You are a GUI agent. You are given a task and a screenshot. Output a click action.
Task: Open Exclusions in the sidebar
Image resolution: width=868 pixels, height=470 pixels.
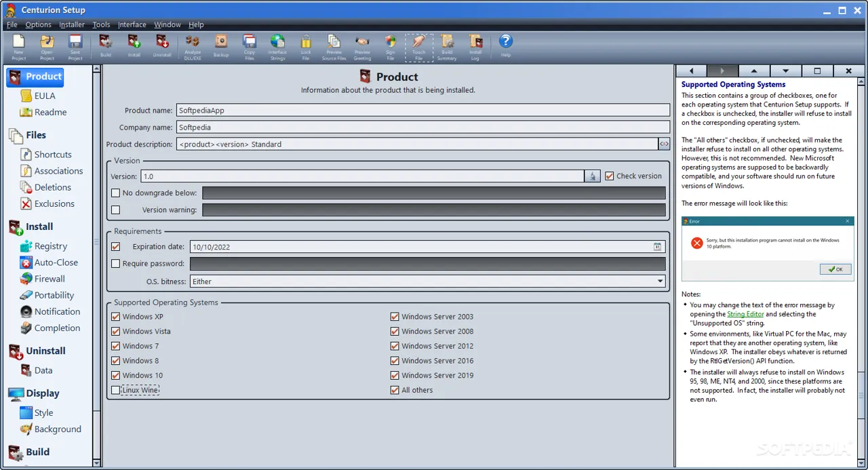click(x=47, y=203)
